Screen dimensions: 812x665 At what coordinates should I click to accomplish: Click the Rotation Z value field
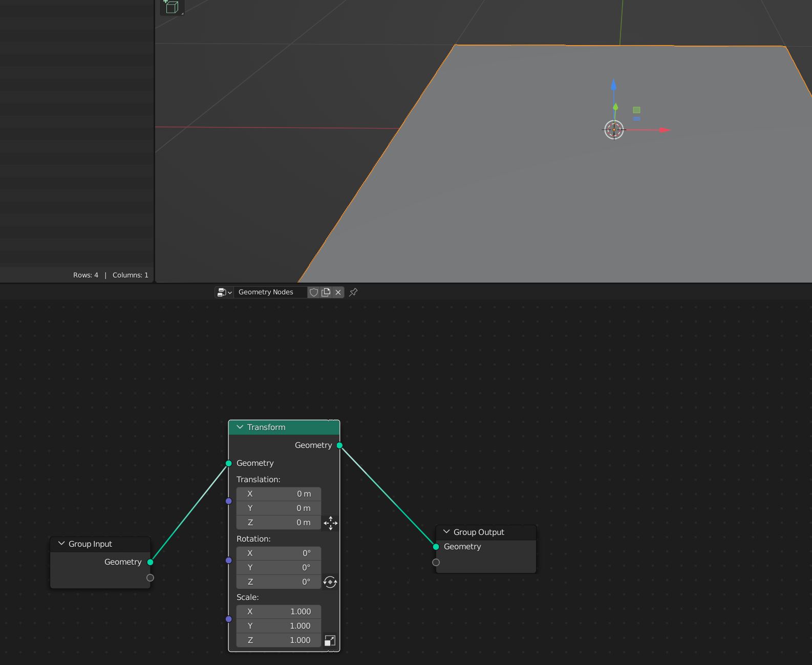pos(279,582)
